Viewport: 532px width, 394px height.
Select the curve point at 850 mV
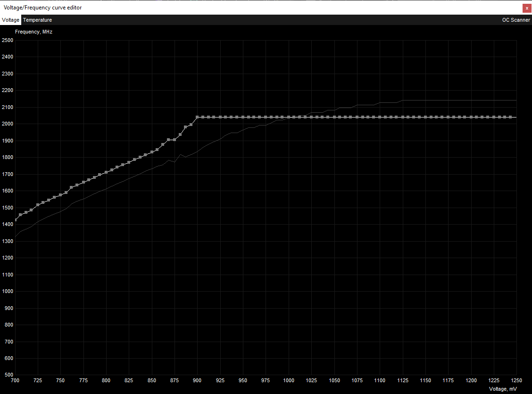pyautogui.click(x=152, y=152)
